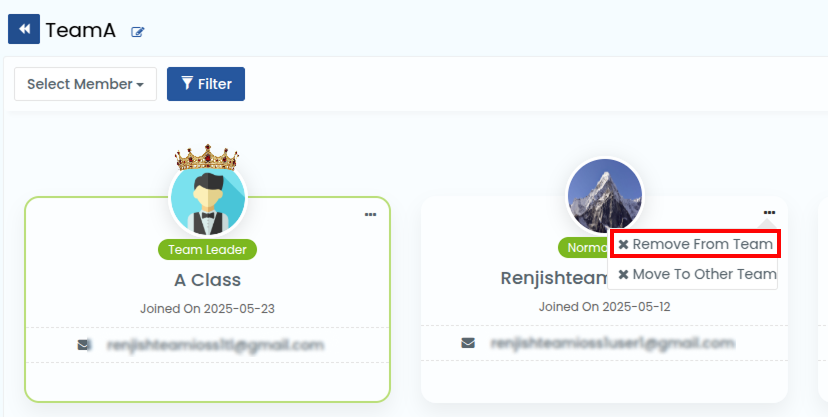Click three-dot menu on Renjishteam card
Viewport: 828px width, 417px height.
tap(769, 212)
